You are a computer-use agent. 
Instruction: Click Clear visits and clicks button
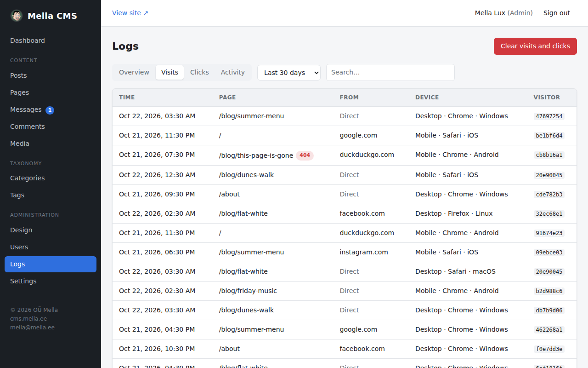[x=535, y=46]
